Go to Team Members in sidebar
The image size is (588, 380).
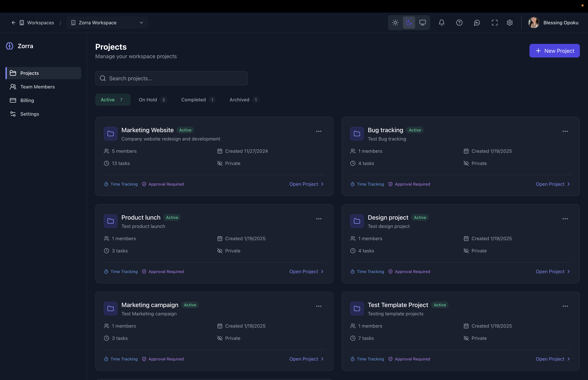[37, 87]
